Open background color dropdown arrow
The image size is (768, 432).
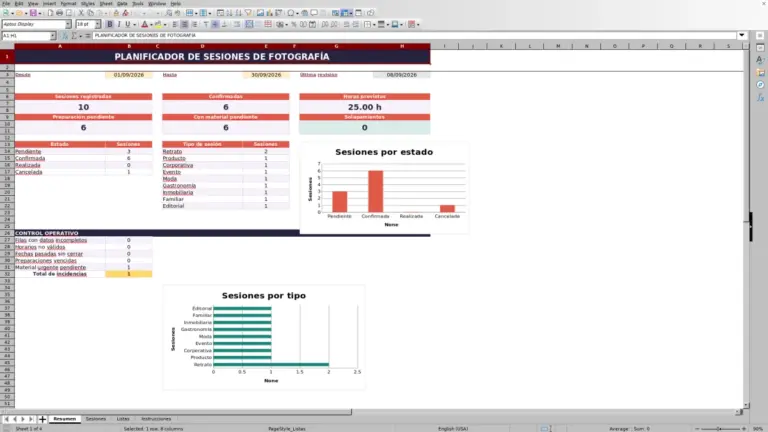pos(165,24)
